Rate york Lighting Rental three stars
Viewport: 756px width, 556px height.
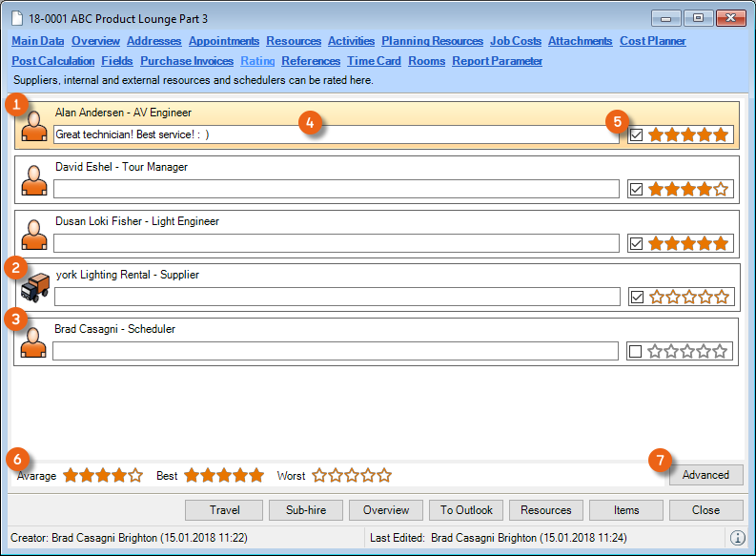click(689, 298)
